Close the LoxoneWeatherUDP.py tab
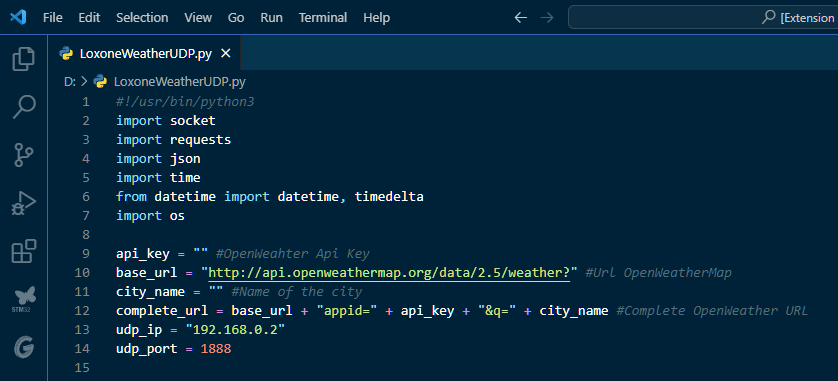Image resolution: width=838 pixels, height=381 pixels. pyautogui.click(x=226, y=53)
